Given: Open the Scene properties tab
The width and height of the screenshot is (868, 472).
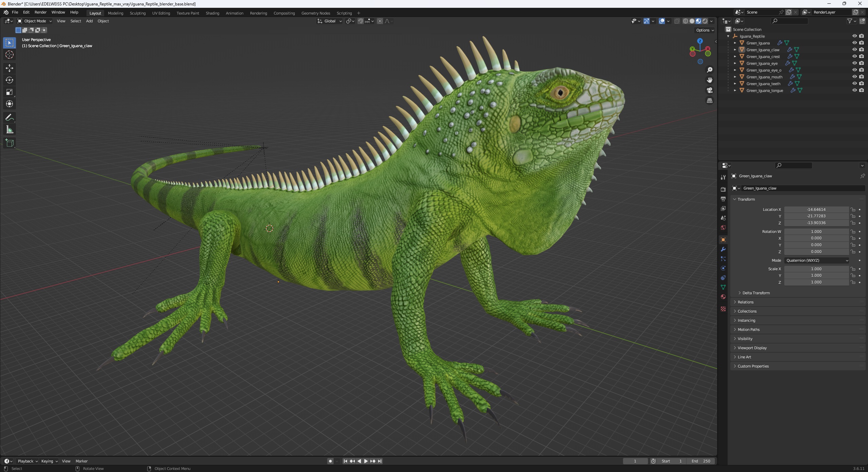Looking at the screenshot, I should click(x=723, y=218).
